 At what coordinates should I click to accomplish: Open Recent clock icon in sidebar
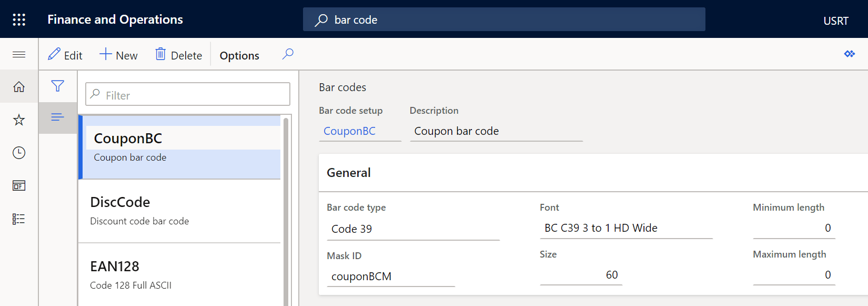point(19,153)
